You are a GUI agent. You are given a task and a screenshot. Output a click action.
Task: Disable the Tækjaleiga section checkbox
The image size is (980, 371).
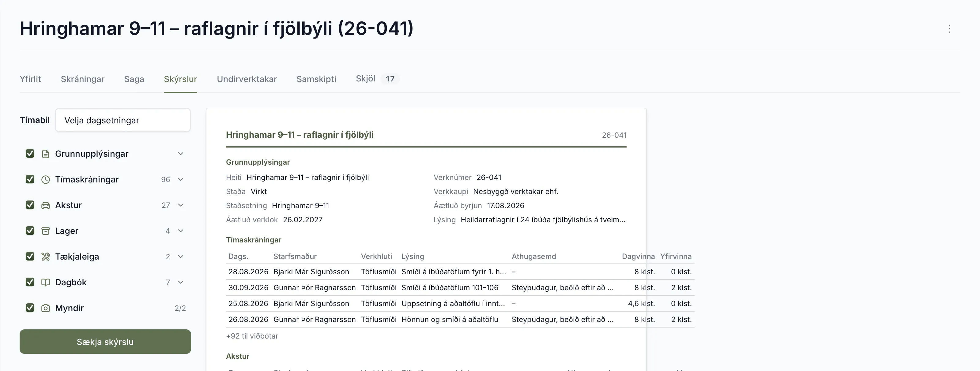(30, 256)
